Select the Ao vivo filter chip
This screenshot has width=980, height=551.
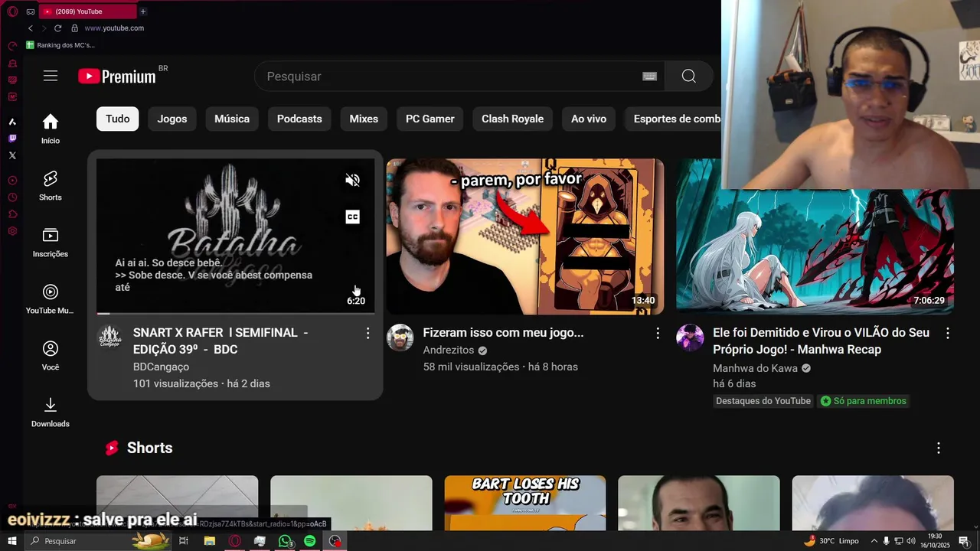point(589,119)
